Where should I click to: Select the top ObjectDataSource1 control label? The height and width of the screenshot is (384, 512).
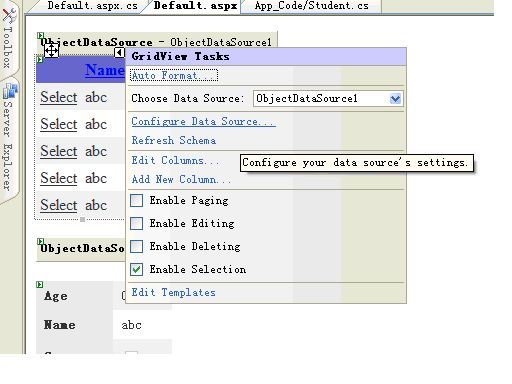click(156, 42)
